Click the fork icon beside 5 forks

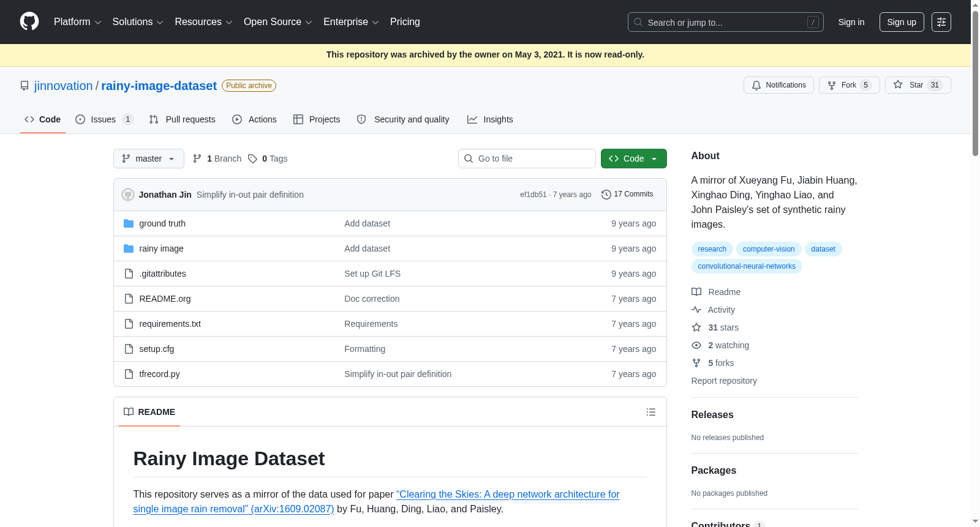(x=696, y=363)
